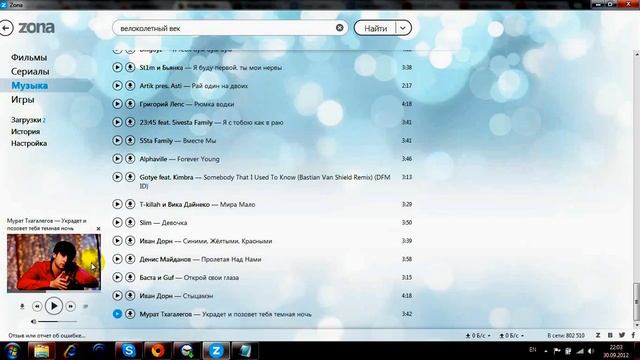The height and width of the screenshot is (360, 640).
Task: Play Artik pres. Asti track
Action: click(117, 86)
